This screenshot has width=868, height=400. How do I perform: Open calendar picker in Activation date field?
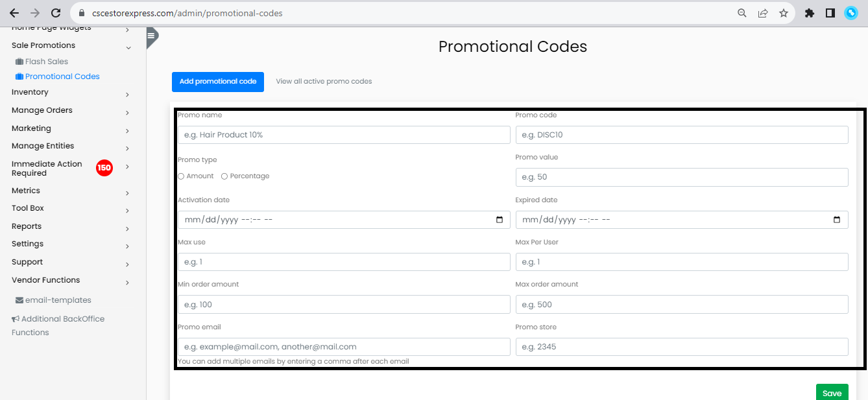click(499, 220)
